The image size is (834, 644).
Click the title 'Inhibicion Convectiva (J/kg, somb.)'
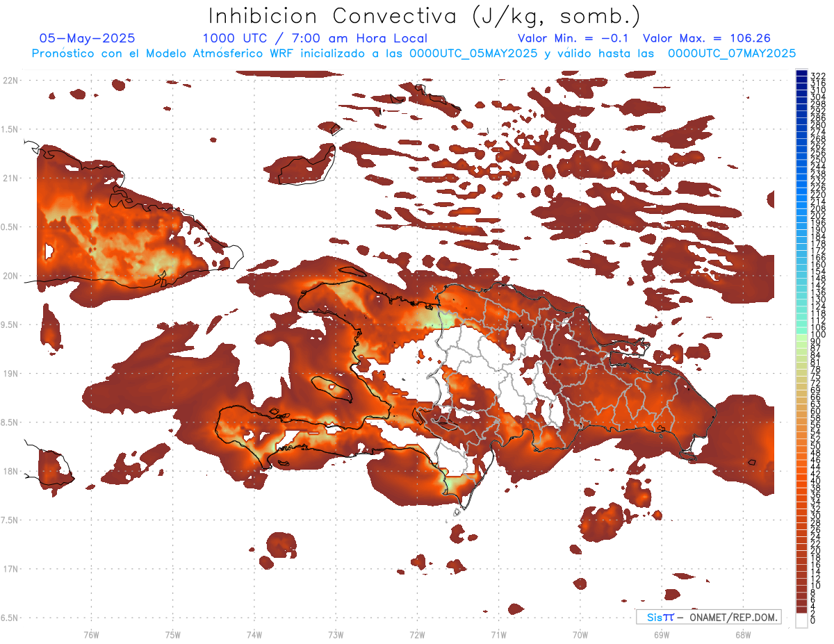(424, 16)
